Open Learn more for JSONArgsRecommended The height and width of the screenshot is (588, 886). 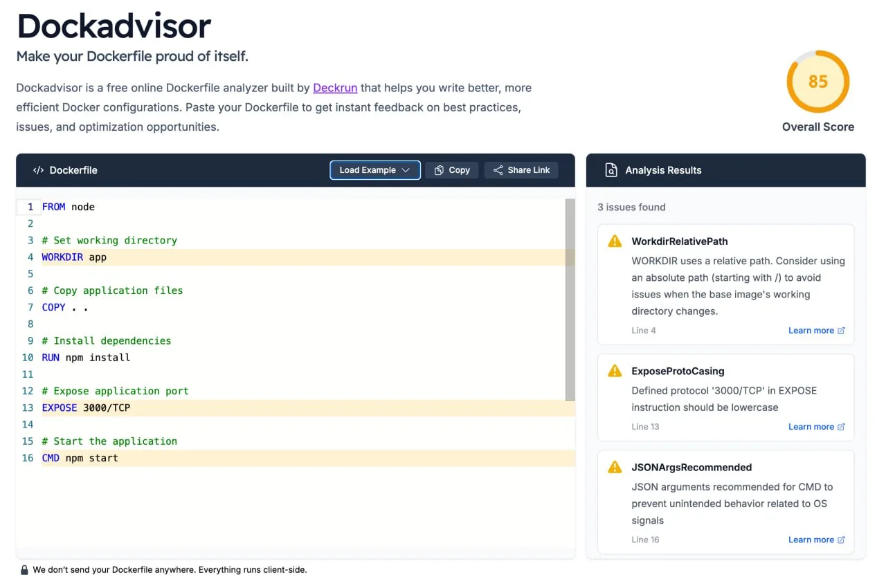tap(817, 540)
